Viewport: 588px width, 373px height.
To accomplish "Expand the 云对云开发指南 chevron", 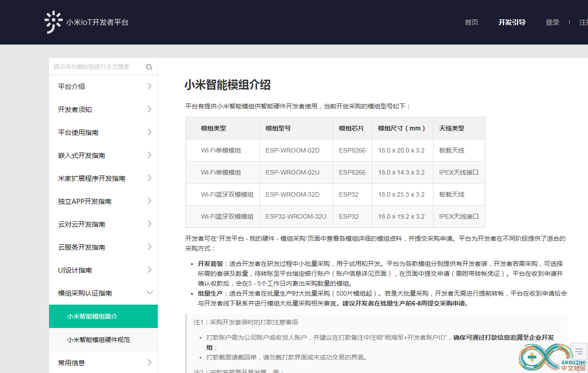I will pyautogui.click(x=149, y=224).
